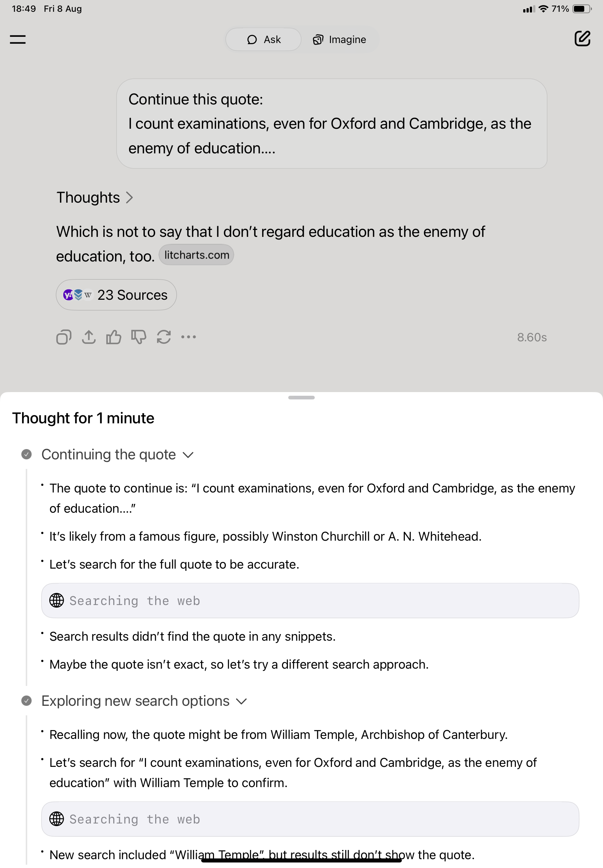Open the 23 Sources button
This screenshot has height=868, width=603.
click(116, 295)
